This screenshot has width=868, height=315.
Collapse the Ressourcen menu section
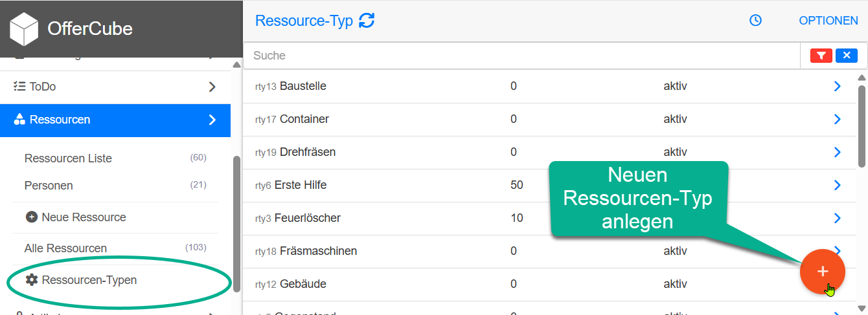[212, 120]
